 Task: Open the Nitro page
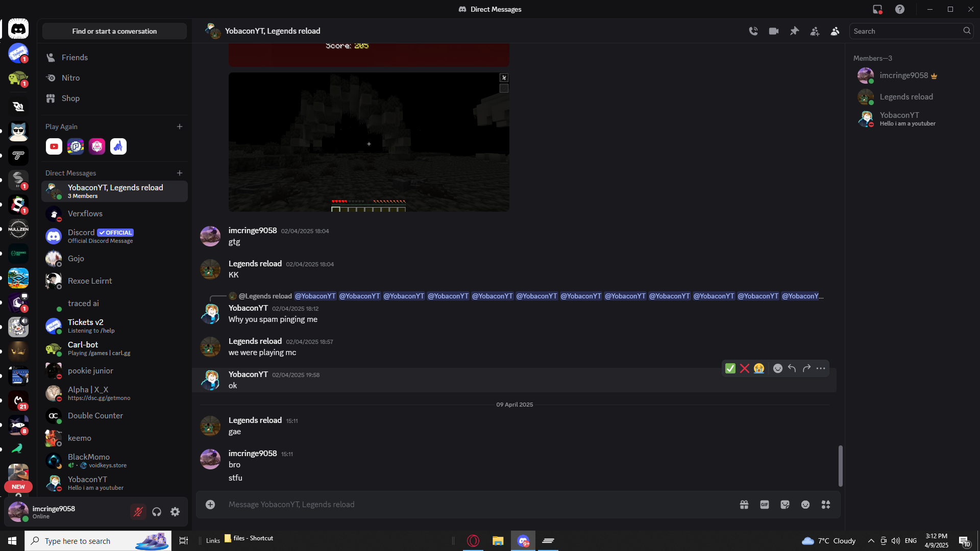click(115, 78)
